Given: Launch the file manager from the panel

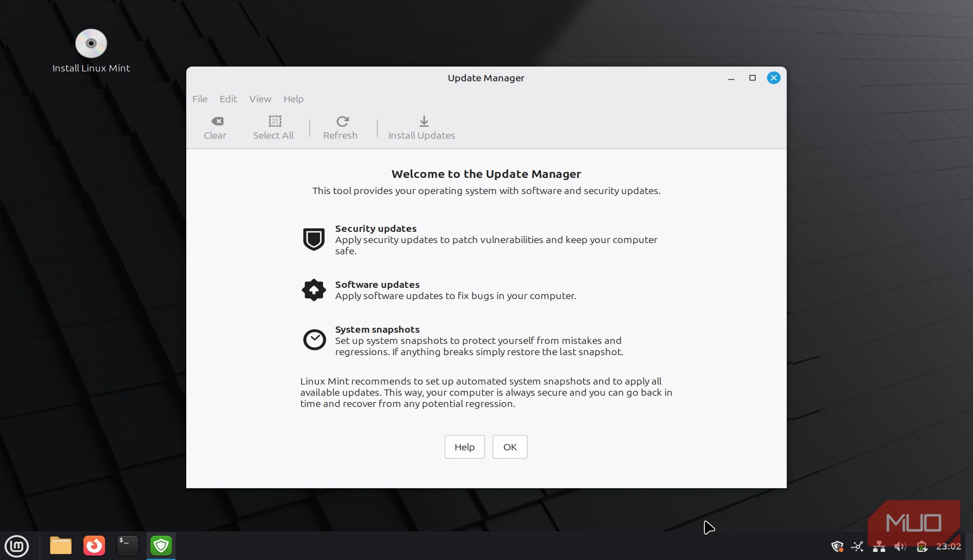Looking at the screenshot, I should 61,546.
